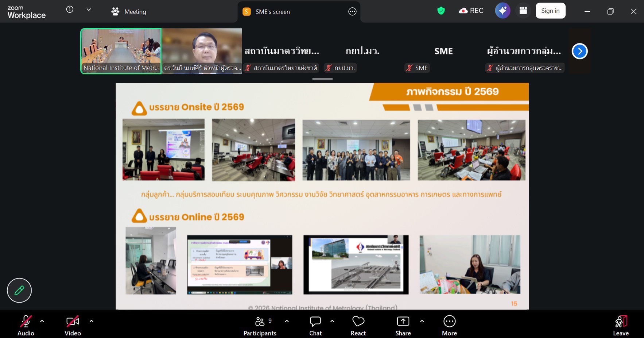This screenshot has height=338, width=644.
Task: Show next participants with blue arrow
Action: click(x=579, y=51)
